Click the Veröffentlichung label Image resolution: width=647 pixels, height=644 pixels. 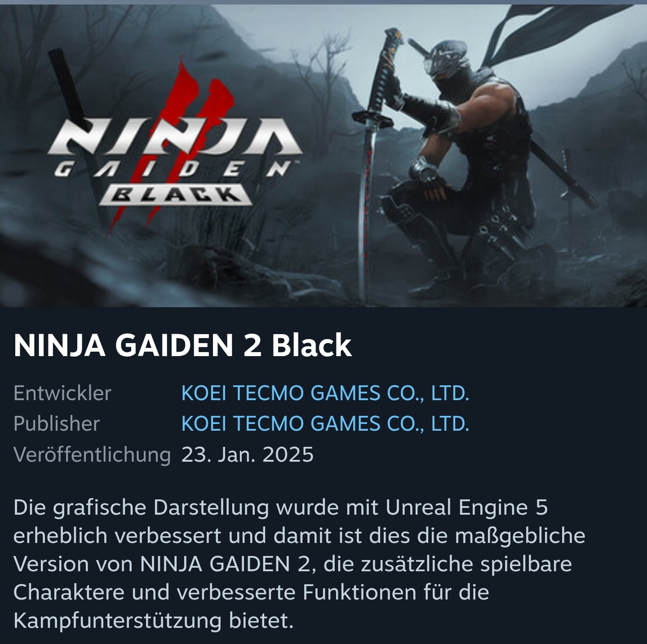point(92,454)
